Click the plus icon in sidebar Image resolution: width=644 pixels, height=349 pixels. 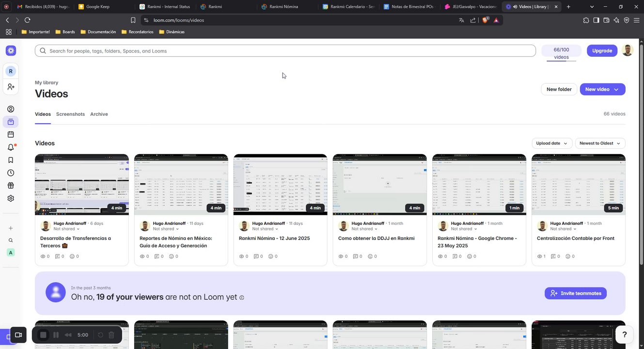(x=11, y=228)
